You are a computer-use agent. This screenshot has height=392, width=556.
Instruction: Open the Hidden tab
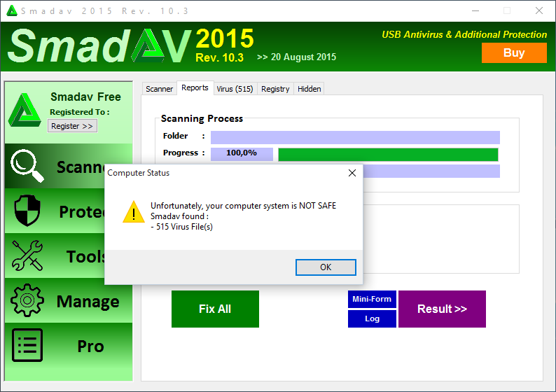(x=310, y=89)
